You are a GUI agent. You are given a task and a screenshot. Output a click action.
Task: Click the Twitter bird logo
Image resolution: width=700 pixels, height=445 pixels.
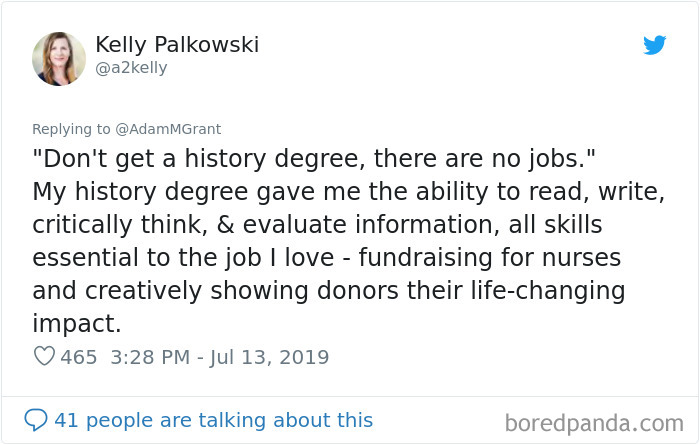coord(654,45)
